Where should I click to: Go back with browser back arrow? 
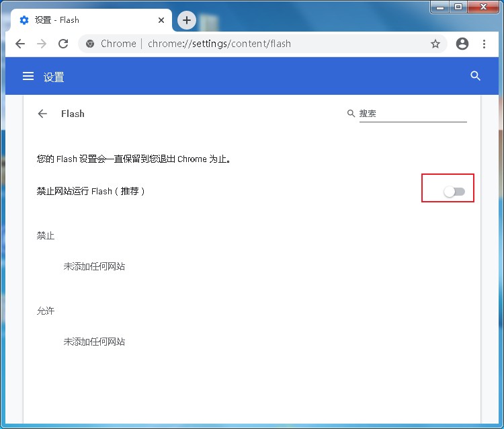(x=20, y=44)
